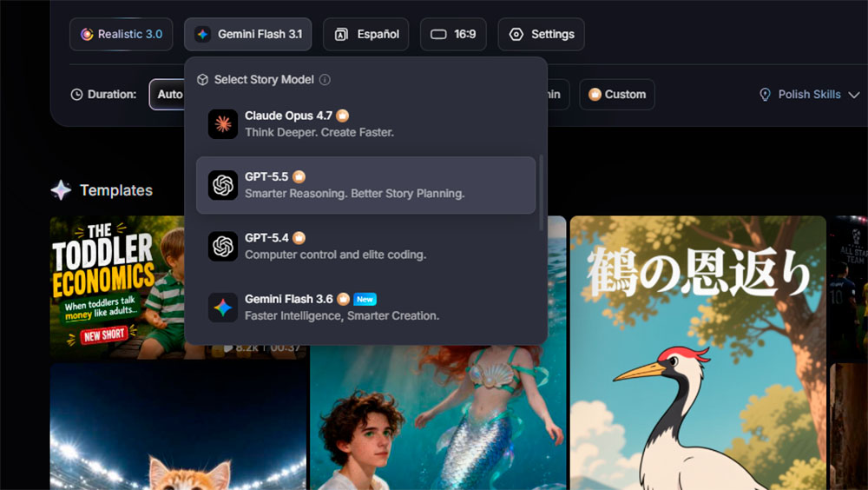Click the info icon beside Select Story Model

[x=325, y=80]
